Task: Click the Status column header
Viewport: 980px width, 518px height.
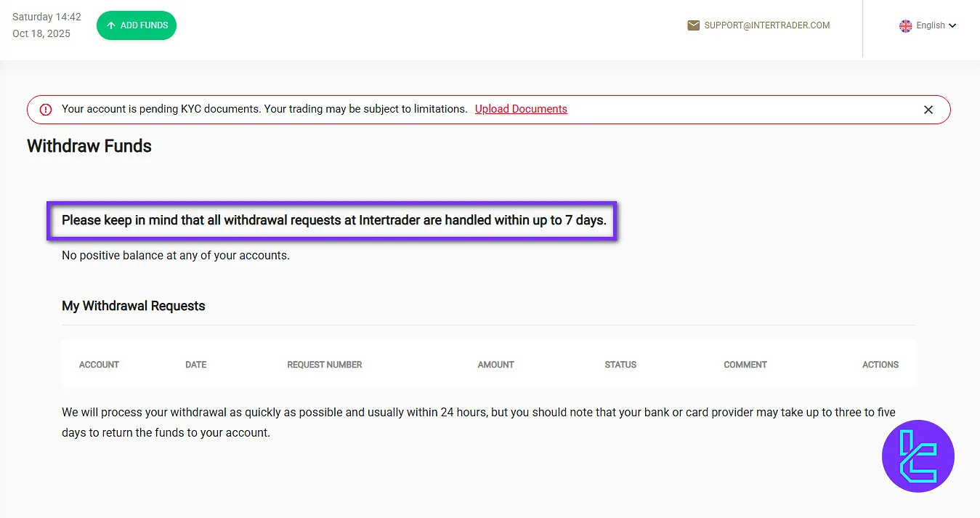Action: tap(620, 365)
